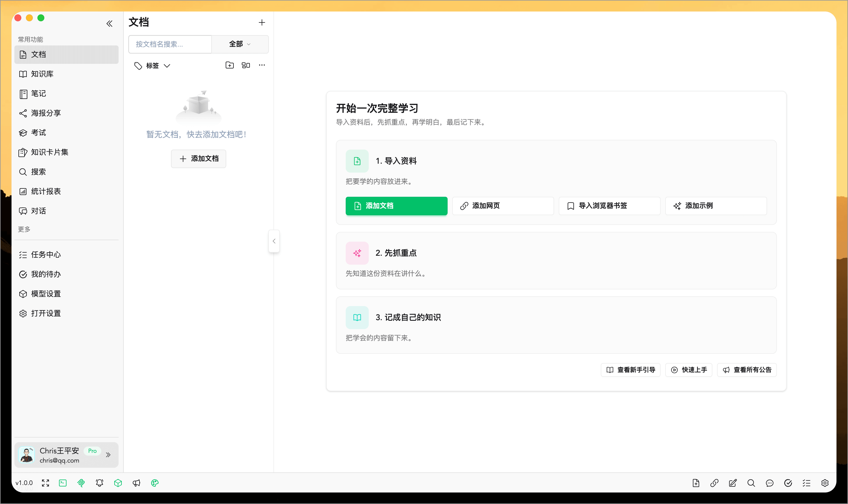Open the 笔记 section in the sidebar
This screenshot has height=504, width=848.
pos(38,93)
